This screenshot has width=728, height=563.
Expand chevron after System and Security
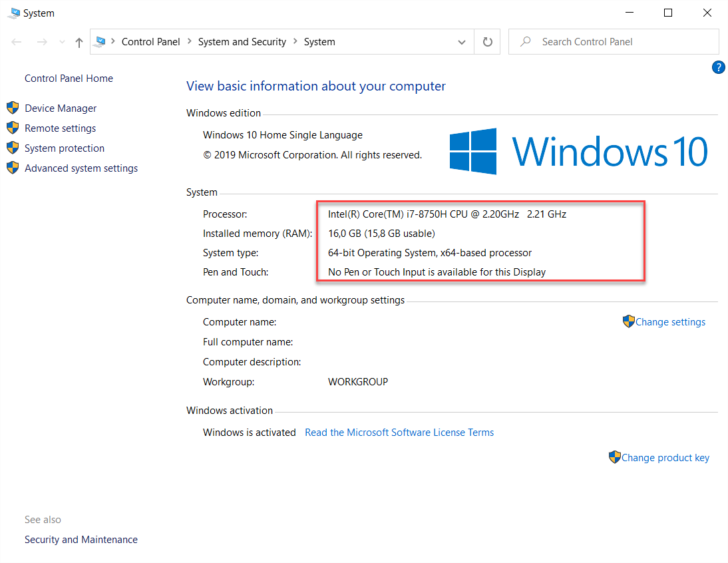pos(295,41)
